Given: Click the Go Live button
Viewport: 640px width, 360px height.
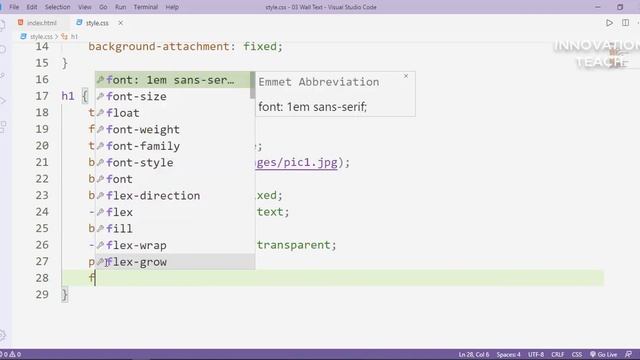Looking at the screenshot, I should click(603, 354).
